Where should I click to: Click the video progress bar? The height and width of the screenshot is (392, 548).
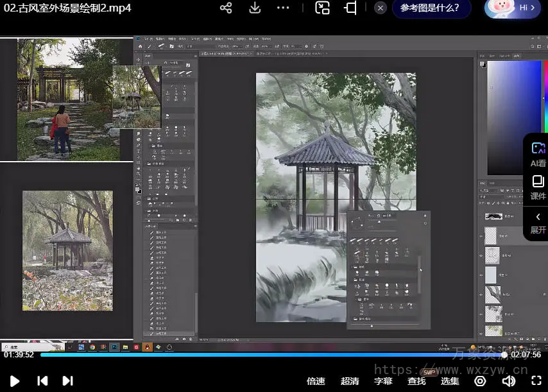[x=270, y=354]
